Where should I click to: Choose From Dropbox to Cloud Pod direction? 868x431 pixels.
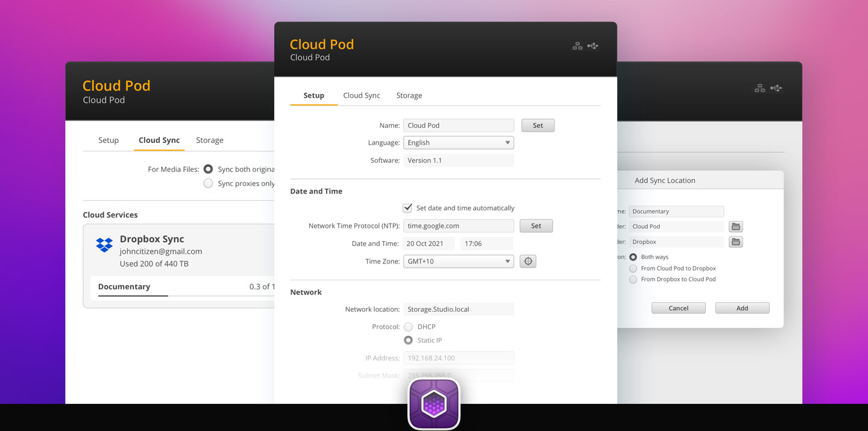[x=632, y=279]
